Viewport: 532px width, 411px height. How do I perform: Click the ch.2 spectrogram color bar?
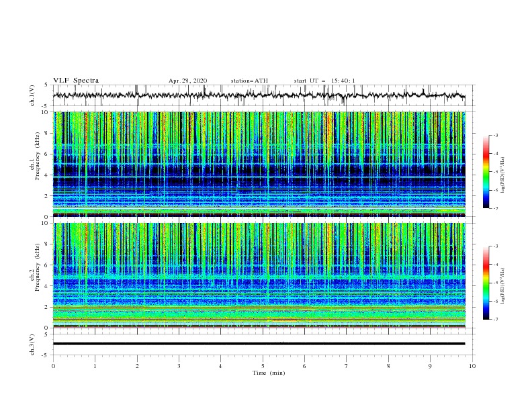(x=486, y=283)
